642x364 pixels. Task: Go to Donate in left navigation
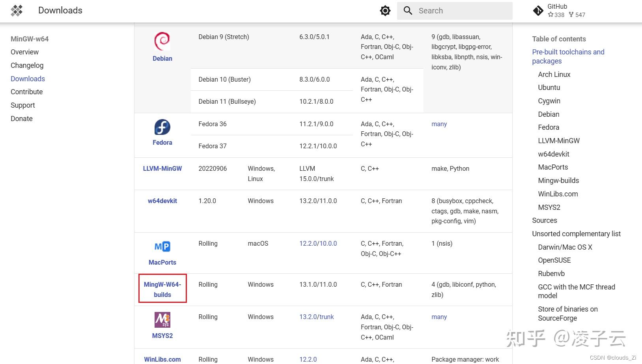22,119
